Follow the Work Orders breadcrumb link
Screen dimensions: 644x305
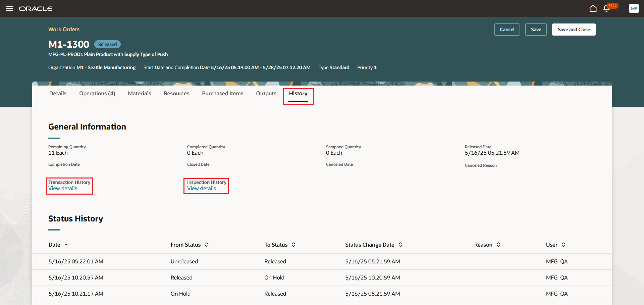click(64, 29)
